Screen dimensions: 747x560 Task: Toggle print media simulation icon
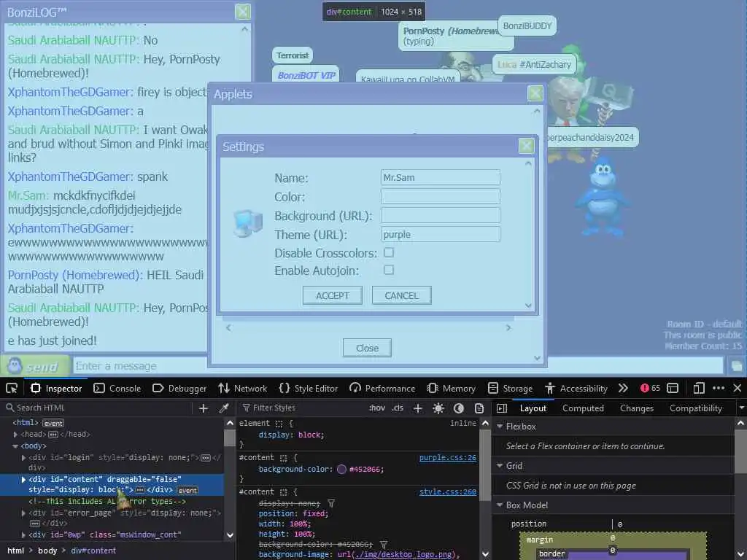pyautogui.click(x=479, y=408)
